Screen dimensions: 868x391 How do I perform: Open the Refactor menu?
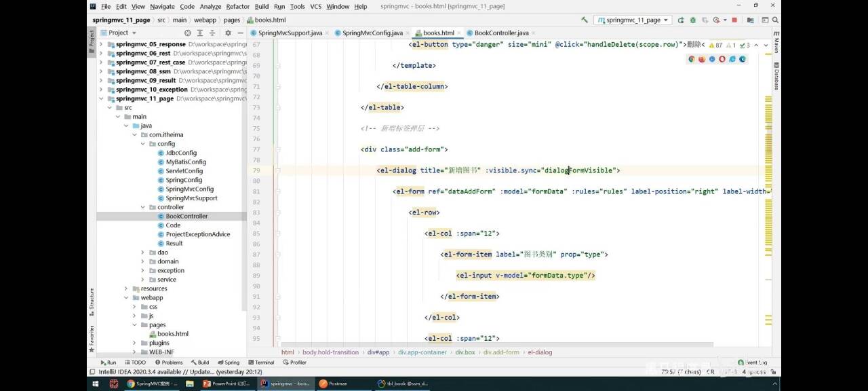[238, 6]
